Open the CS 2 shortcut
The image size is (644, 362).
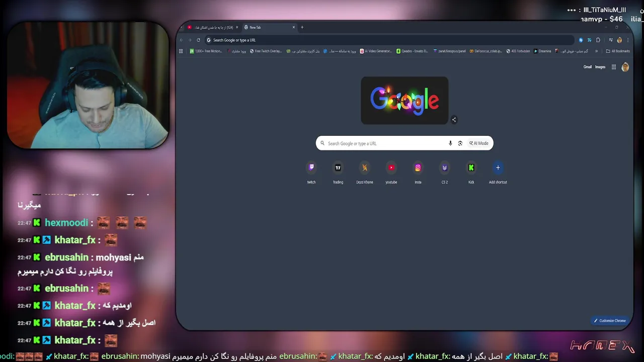click(445, 172)
